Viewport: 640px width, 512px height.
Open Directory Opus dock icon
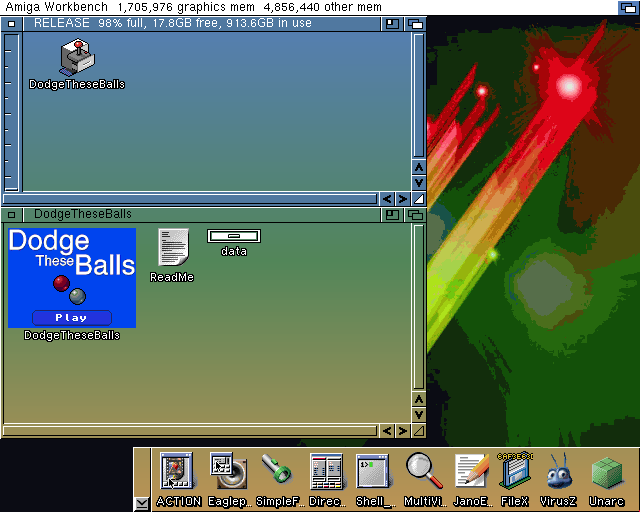(x=326, y=471)
